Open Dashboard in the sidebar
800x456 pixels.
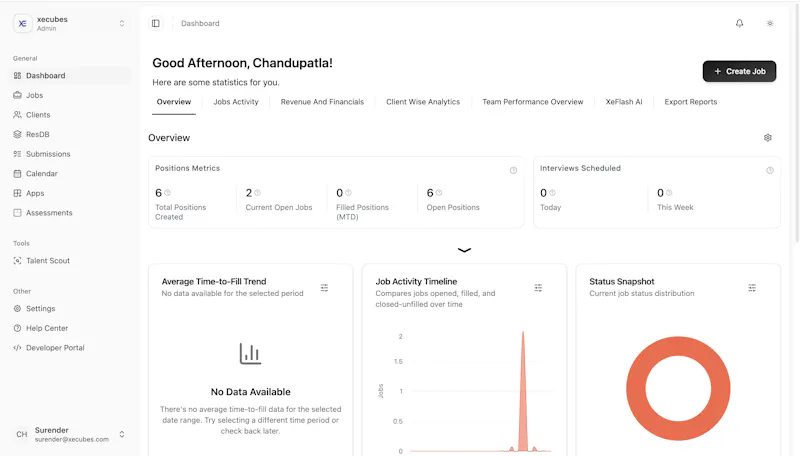pos(71,75)
